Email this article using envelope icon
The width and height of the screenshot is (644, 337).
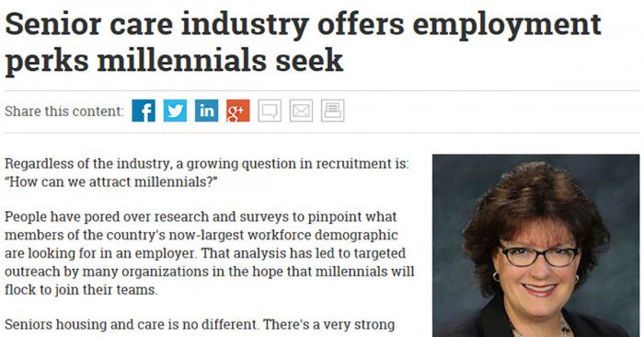[301, 110]
